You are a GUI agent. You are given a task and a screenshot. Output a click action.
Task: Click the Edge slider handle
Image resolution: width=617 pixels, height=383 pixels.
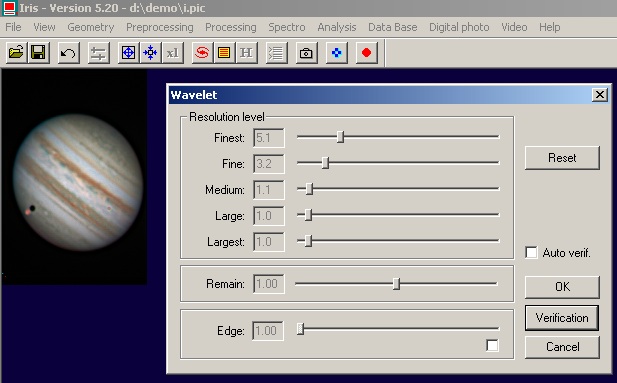click(x=300, y=329)
